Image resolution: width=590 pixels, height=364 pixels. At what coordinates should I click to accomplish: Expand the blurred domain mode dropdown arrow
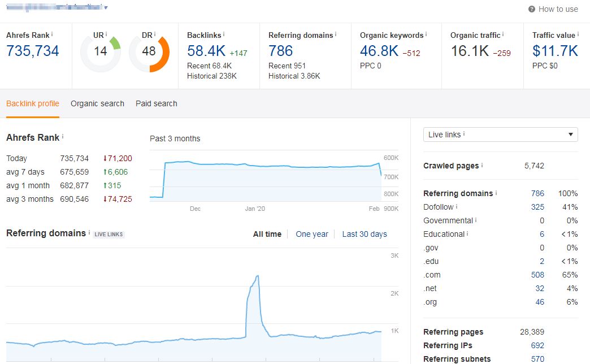coord(106,7)
